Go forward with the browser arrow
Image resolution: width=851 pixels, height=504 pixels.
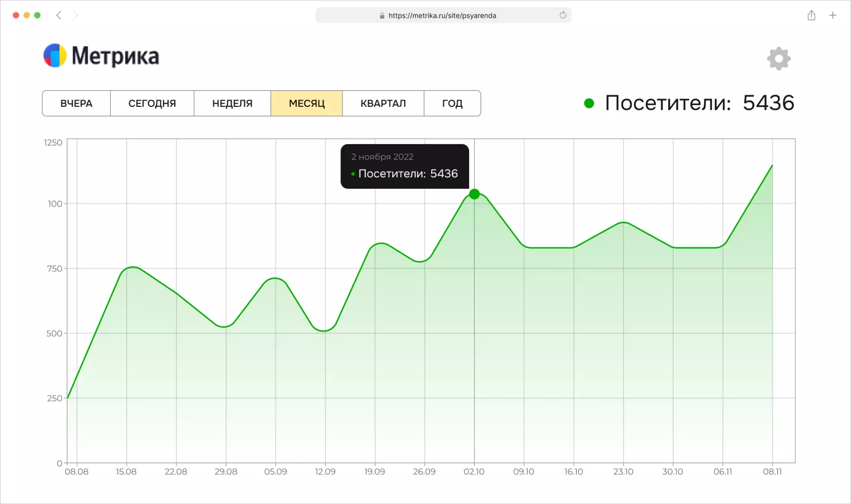[76, 15]
